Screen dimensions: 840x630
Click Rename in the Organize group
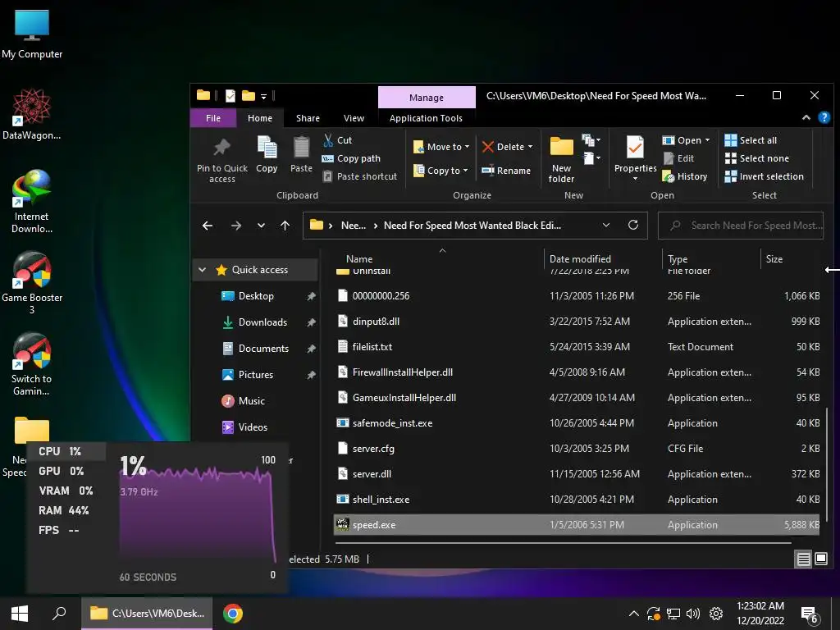506,171
